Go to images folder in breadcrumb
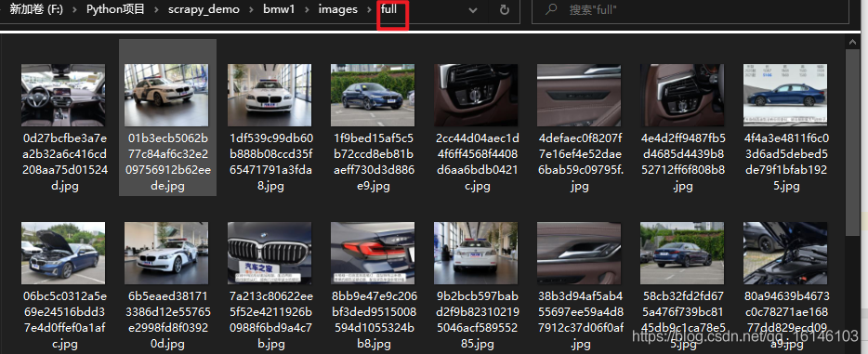 click(x=337, y=10)
